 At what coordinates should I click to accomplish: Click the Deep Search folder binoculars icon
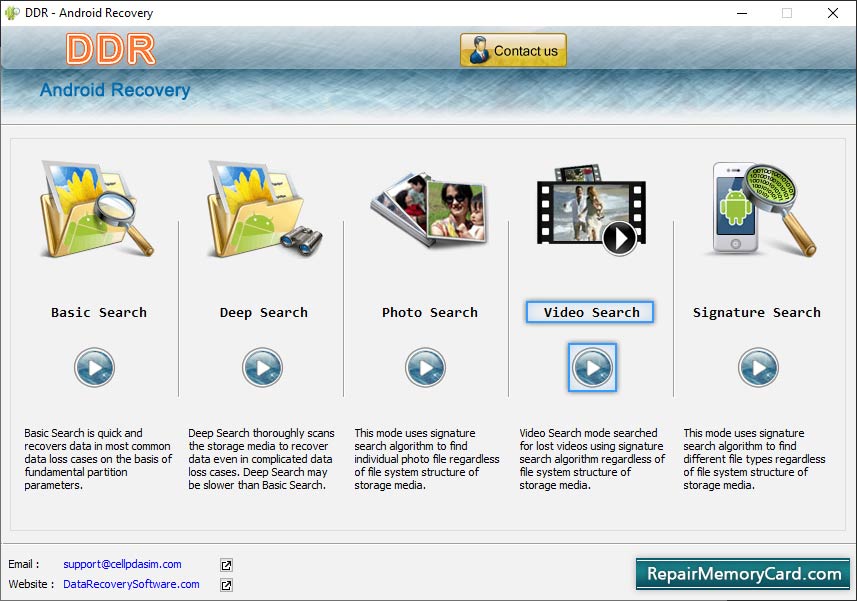[x=265, y=209]
